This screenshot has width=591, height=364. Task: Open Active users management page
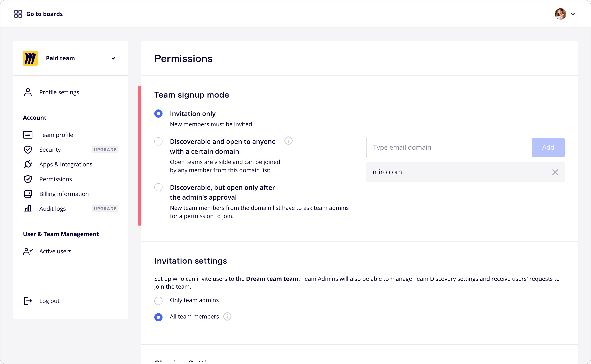click(55, 251)
